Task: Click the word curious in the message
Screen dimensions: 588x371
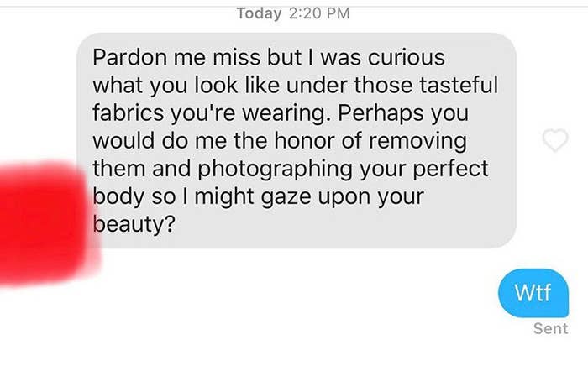Action: pos(407,58)
